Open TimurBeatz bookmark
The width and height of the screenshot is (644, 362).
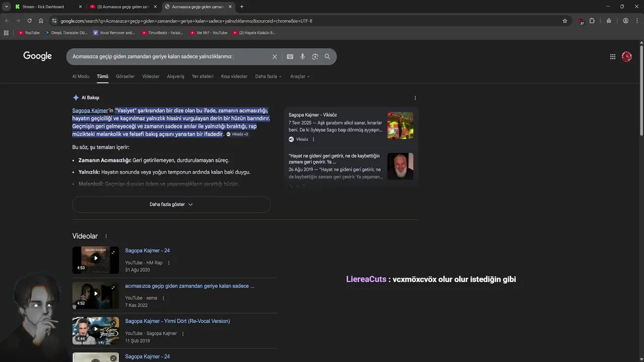point(163,33)
